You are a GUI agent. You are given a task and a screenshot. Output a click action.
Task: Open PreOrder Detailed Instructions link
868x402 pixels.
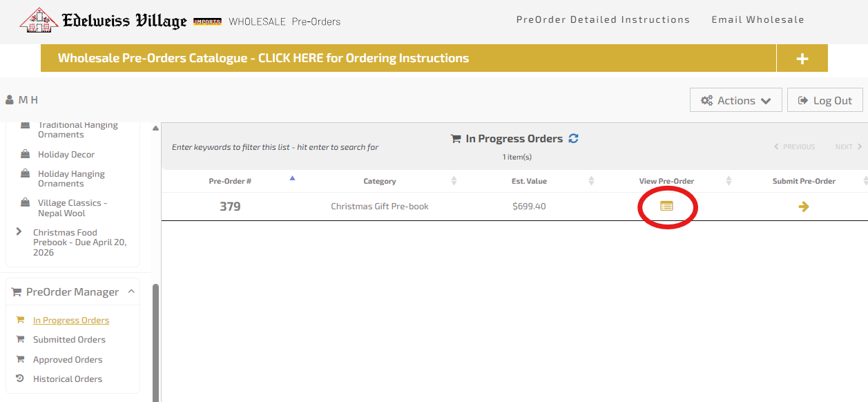(603, 19)
